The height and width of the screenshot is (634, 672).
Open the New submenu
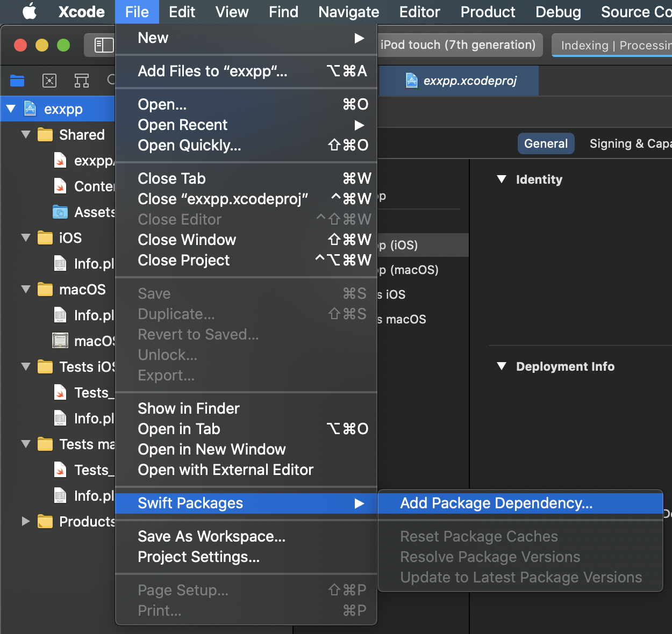click(x=246, y=38)
